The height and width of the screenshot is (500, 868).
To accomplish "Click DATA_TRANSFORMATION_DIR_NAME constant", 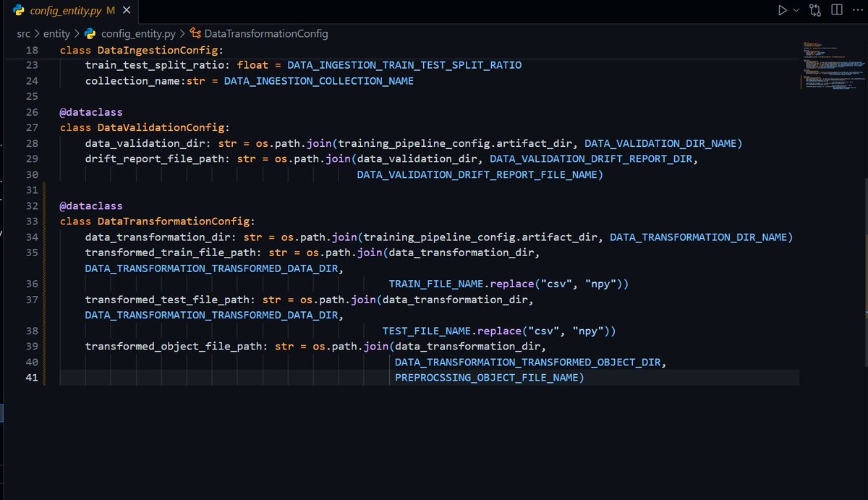I will point(698,237).
